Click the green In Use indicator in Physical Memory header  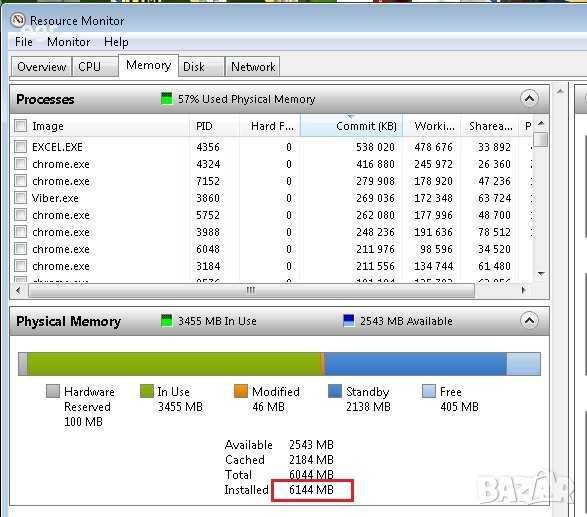tap(166, 320)
